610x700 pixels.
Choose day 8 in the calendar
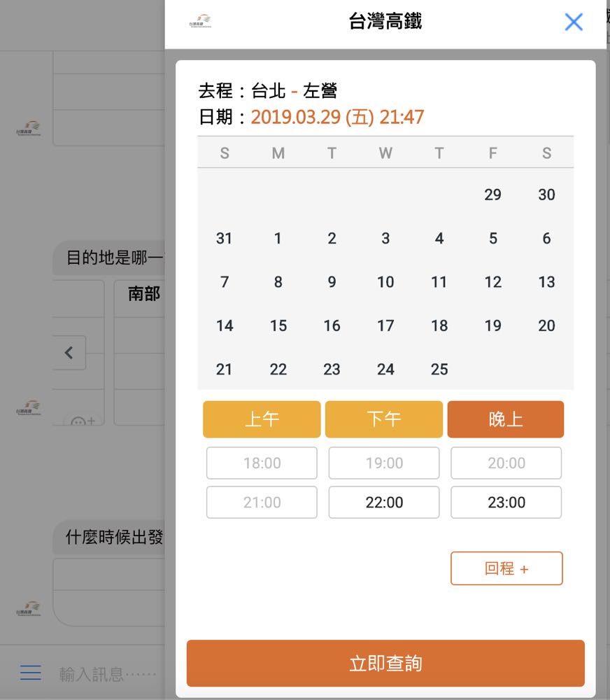pyautogui.click(x=278, y=282)
